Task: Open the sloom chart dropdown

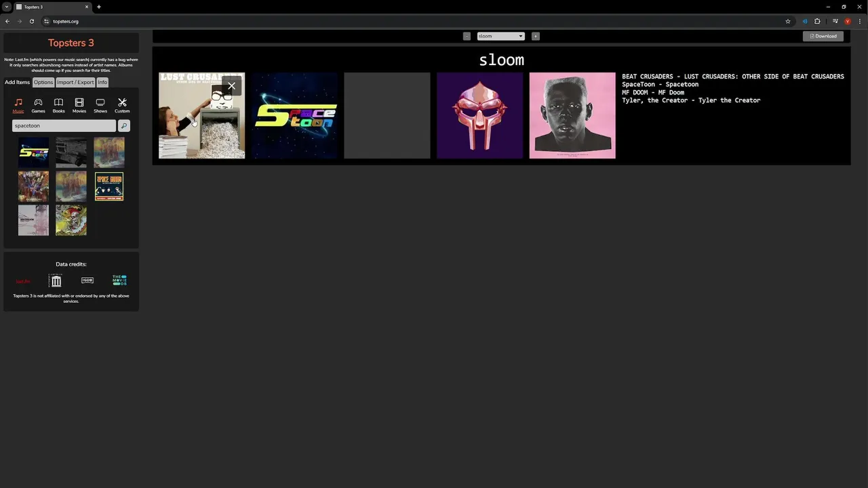Action: coord(501,36)
